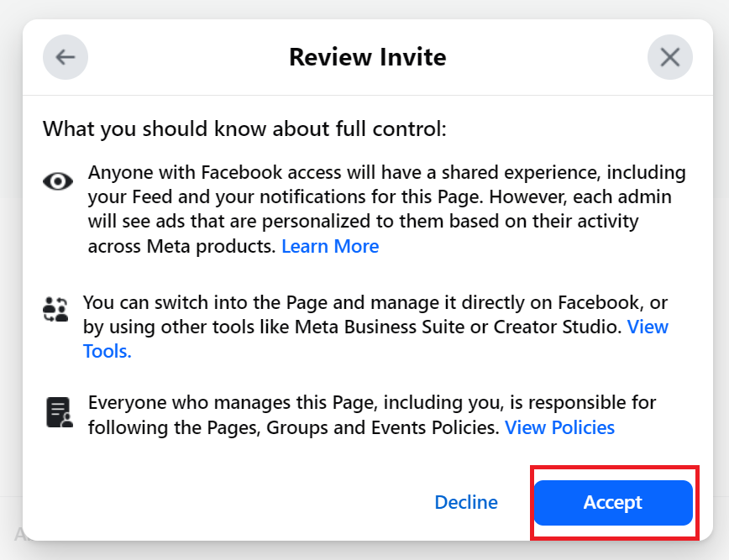Go back with the left arrow button
The height and width of the screenshot is (560, 729).
(66, 57)
